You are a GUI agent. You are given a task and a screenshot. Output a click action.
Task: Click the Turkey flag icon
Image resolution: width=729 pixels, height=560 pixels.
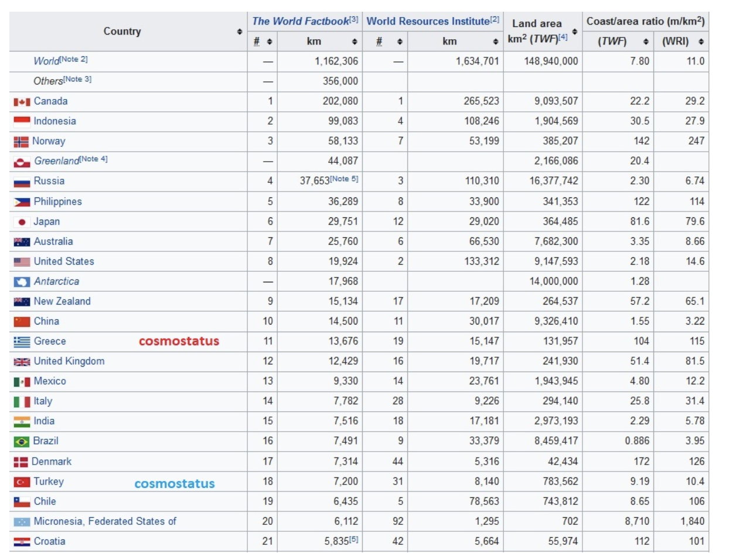tap(22, 482)
